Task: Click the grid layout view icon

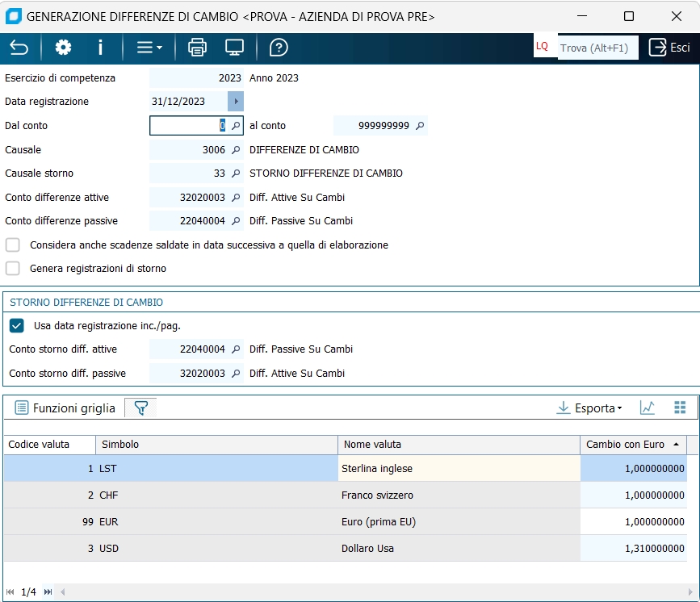Action: pos(680,408)
